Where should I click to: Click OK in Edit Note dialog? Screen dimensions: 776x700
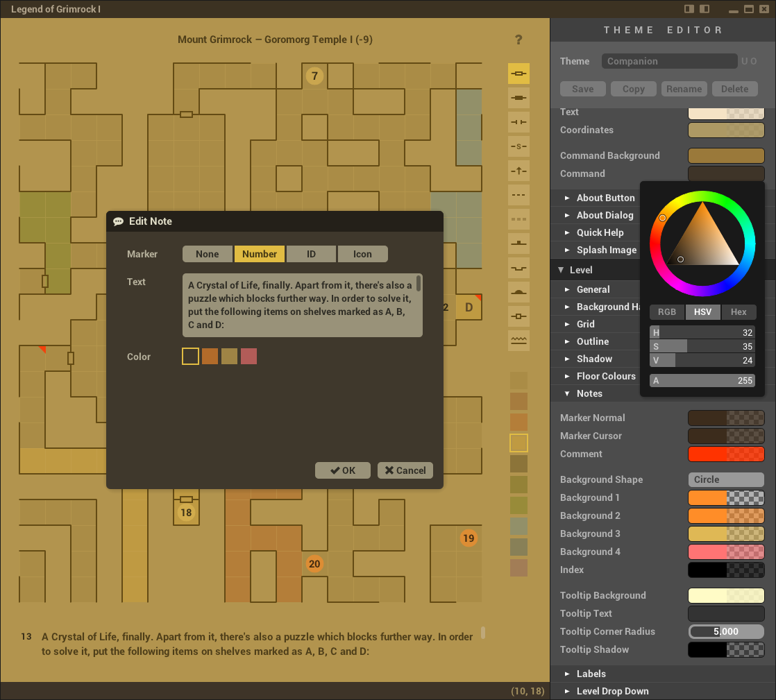tap(343, 470)
